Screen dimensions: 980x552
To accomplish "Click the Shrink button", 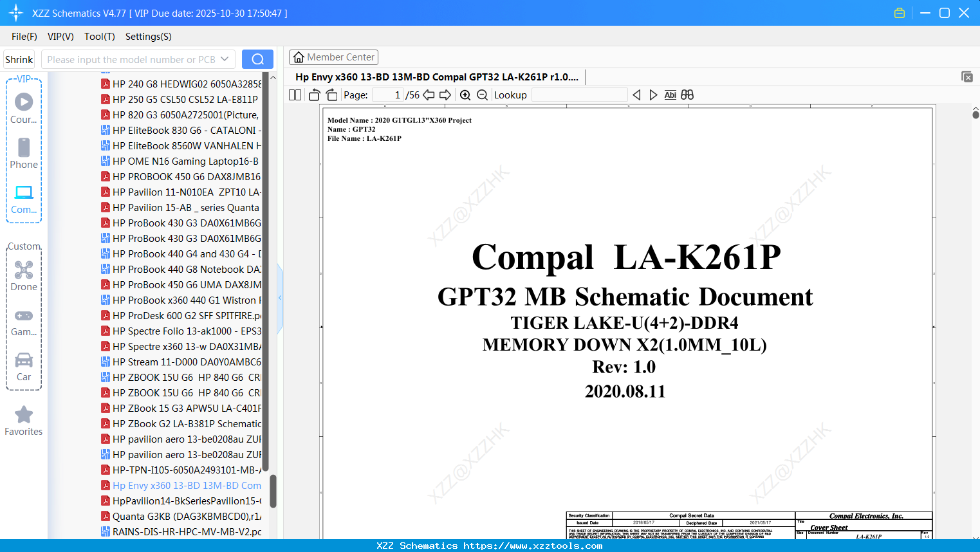I will point(19,59).
